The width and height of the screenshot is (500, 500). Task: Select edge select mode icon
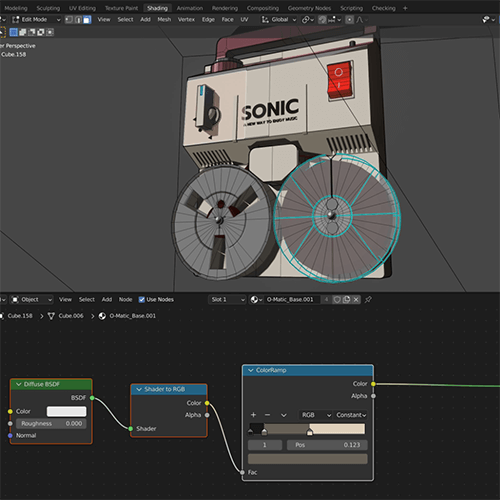coord(78,20)
